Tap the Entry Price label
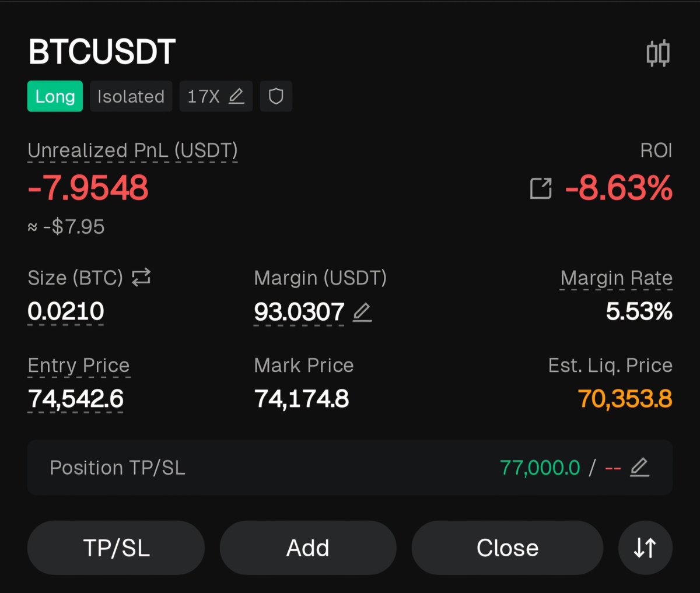This screenshot has width=700, height=593. click(79, 366)
